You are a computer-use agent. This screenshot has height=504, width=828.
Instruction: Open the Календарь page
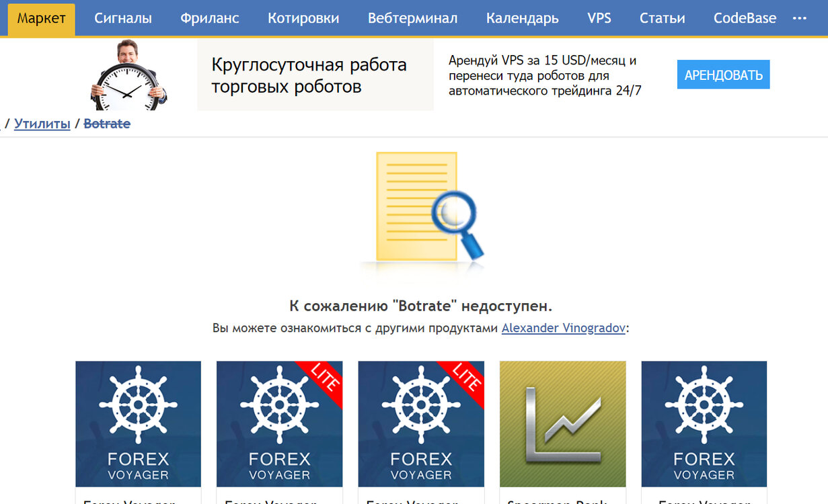click(x=523, y=18)
